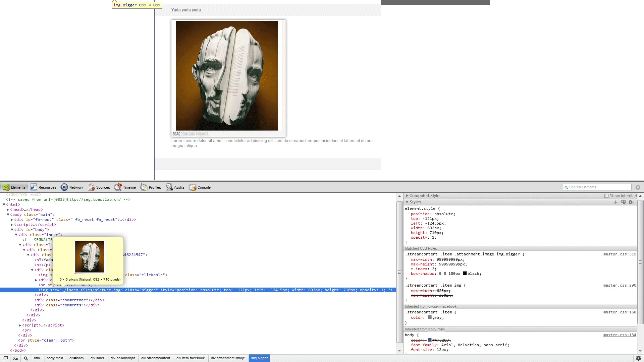The height and width of the screenshot is (362, 644).
Task: Open the Audits panel
Action: click(175, 187)
